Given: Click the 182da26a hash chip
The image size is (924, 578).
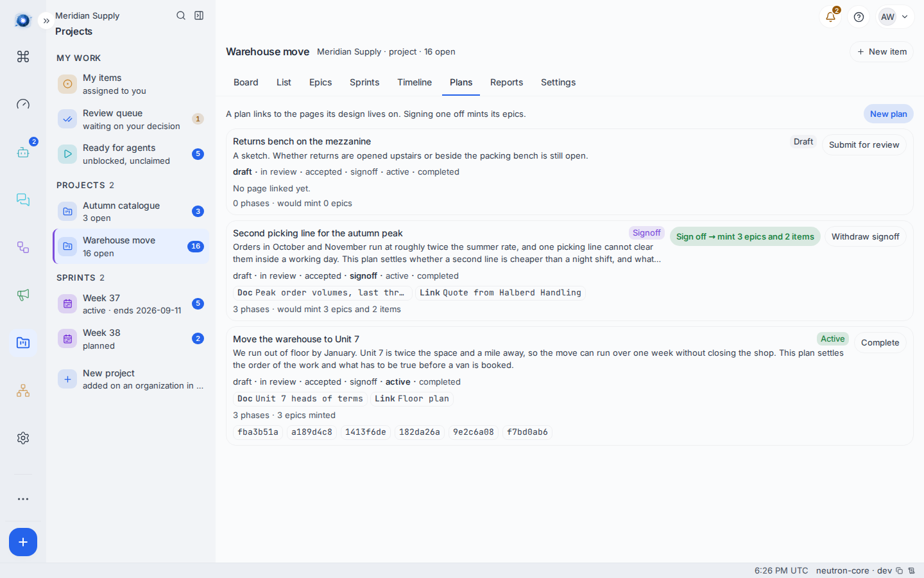Looking at the screenshot, I should tap(420, 432).
